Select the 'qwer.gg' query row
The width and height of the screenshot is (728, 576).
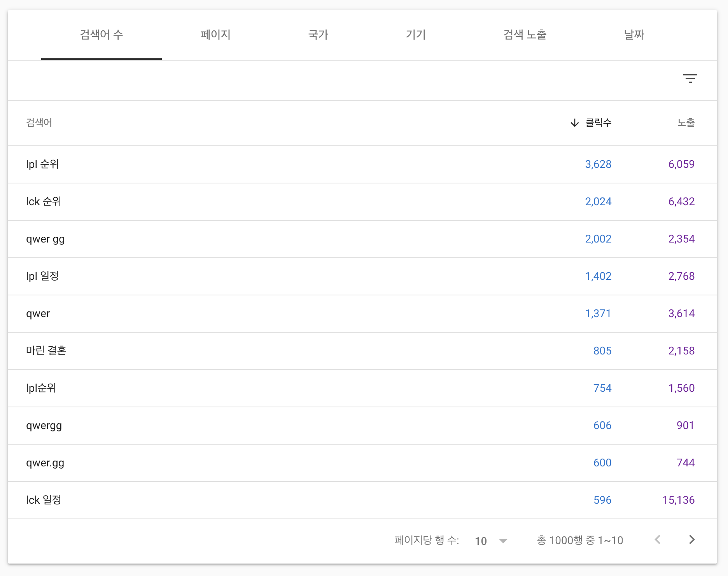(x=362, y=463)
